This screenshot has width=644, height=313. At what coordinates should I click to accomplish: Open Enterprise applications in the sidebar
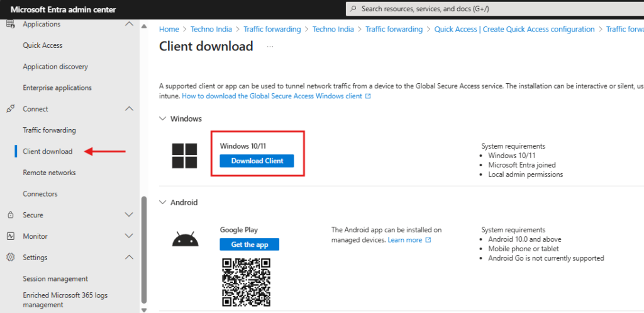click(x=57, y=88)
